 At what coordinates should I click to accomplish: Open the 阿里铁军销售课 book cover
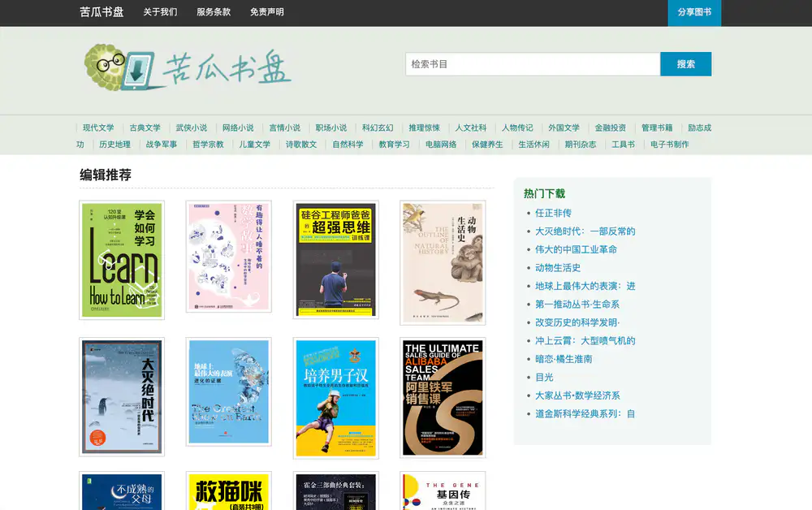point(443,398)
